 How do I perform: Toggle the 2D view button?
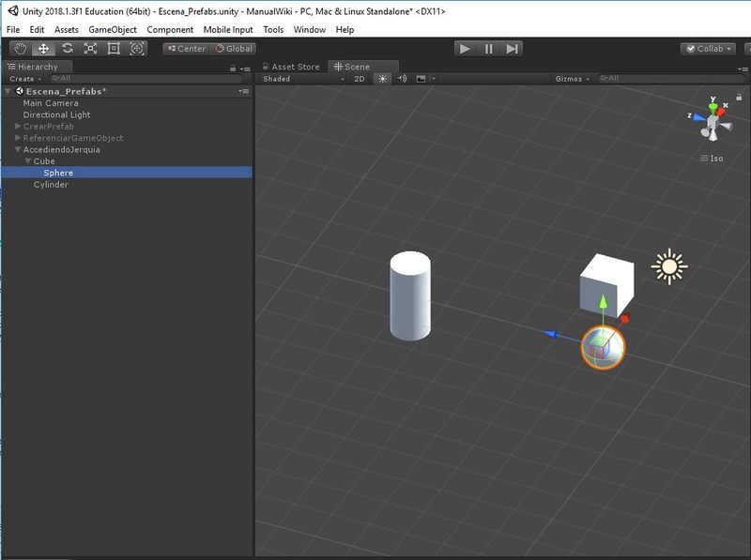tap(360, 79)
